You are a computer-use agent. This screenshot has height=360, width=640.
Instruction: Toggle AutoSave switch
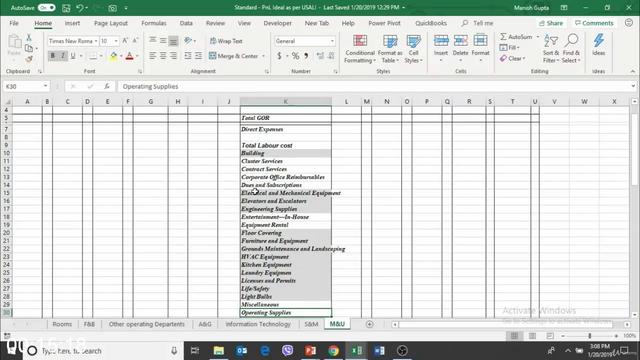pos(47,8)
